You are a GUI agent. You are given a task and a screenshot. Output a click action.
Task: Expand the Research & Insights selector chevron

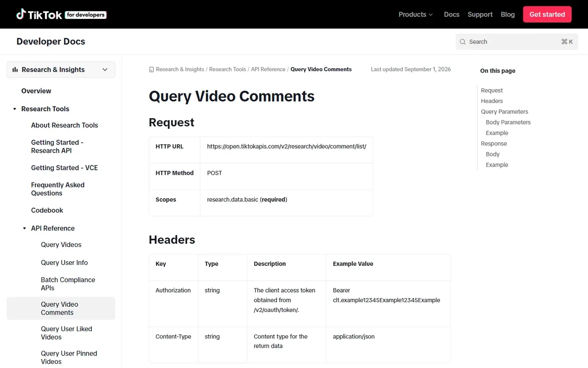(105, 70)
